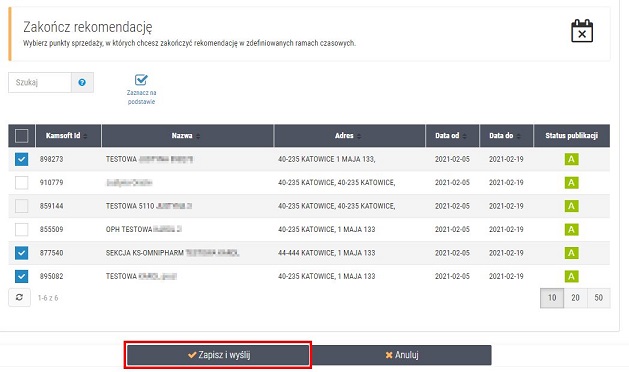Click the Kamsoft Id cell 859144
Image resolution: width=629 pixels, height=372 pixels.
[x=51, y=206]
